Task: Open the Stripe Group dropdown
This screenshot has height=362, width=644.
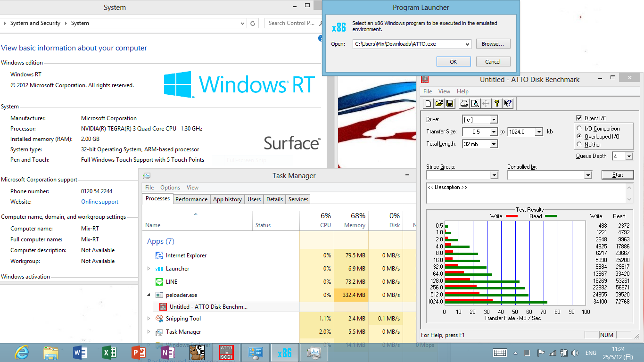Action: pyautogui.click(x=494, y=175)
